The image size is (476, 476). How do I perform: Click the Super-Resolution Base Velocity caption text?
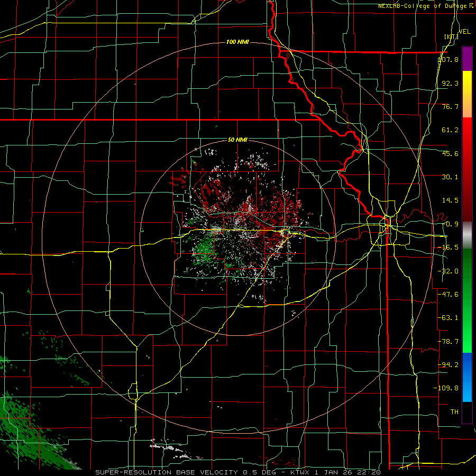(x=237, y=472)
